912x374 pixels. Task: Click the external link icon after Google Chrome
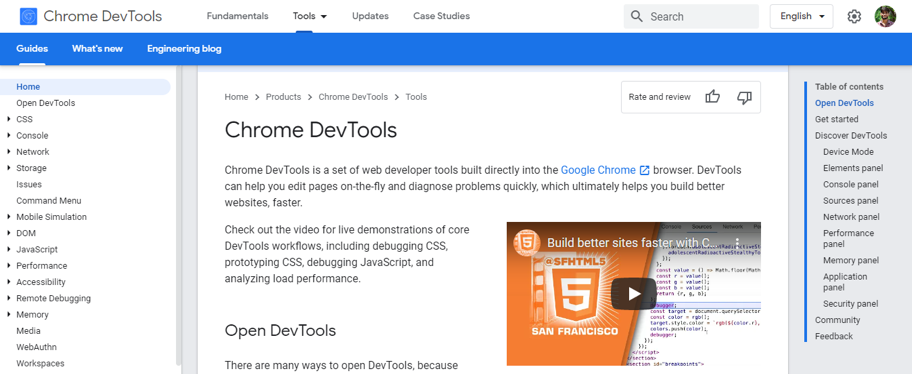(644, 170)
